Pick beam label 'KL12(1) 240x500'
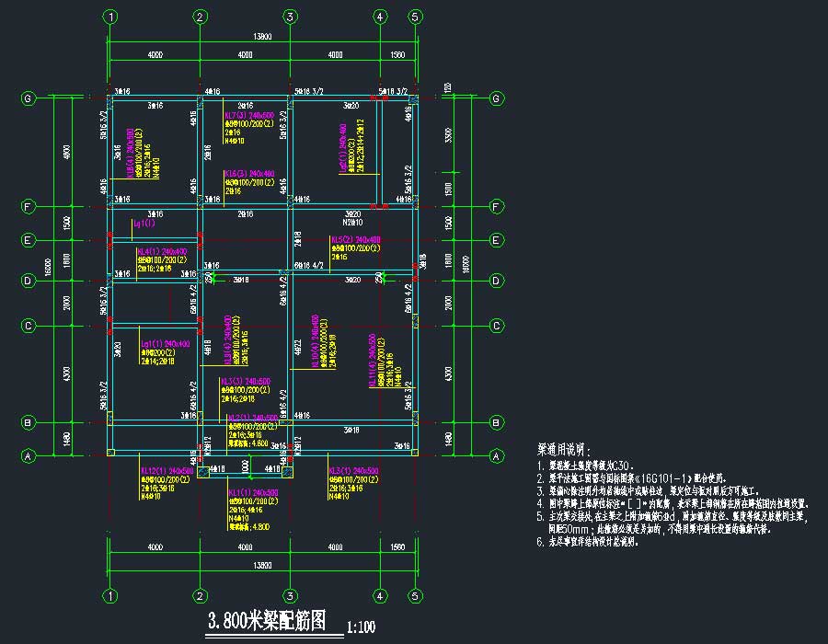 tap(167, 470)
